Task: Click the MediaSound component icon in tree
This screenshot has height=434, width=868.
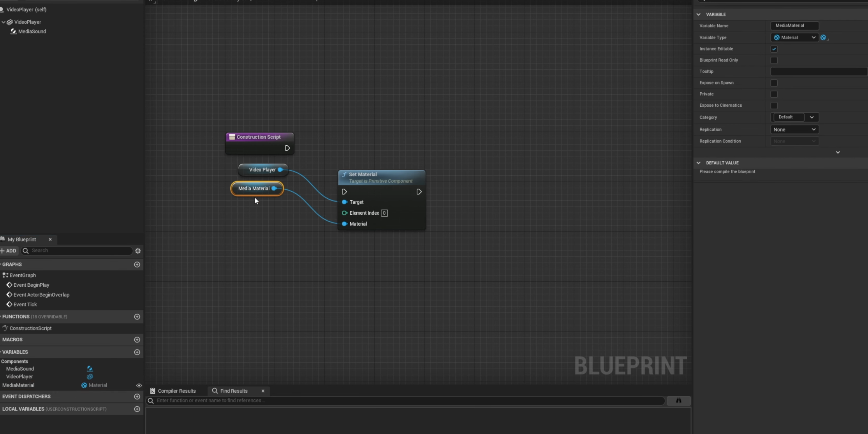Action: (x=13, y=32)
